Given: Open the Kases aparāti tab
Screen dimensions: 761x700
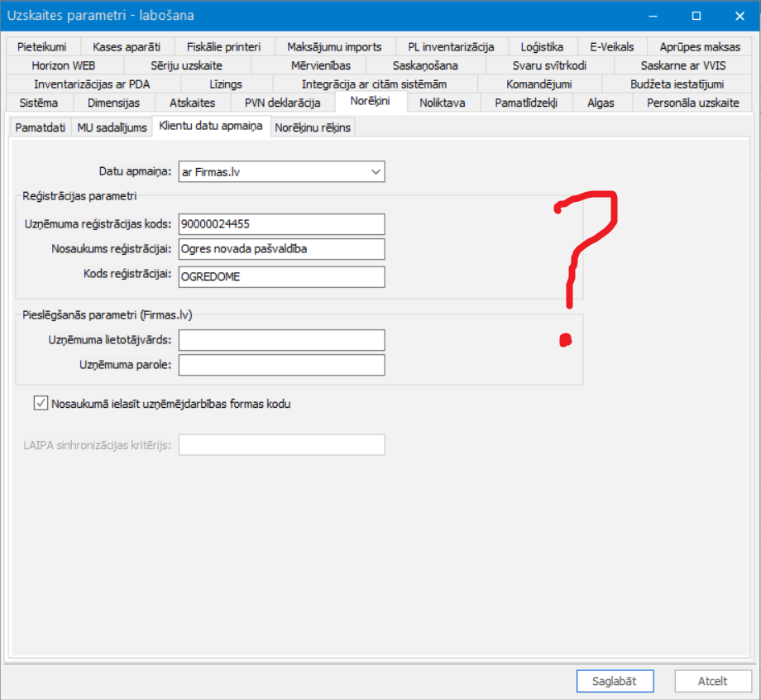Looking at the screenshot, I should point(127,46).
